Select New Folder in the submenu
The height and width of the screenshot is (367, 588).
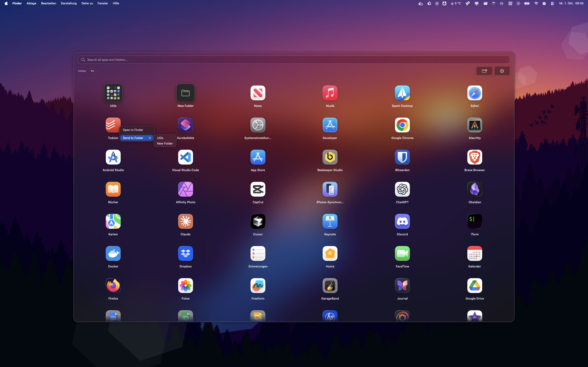click(x=165, y=143)
